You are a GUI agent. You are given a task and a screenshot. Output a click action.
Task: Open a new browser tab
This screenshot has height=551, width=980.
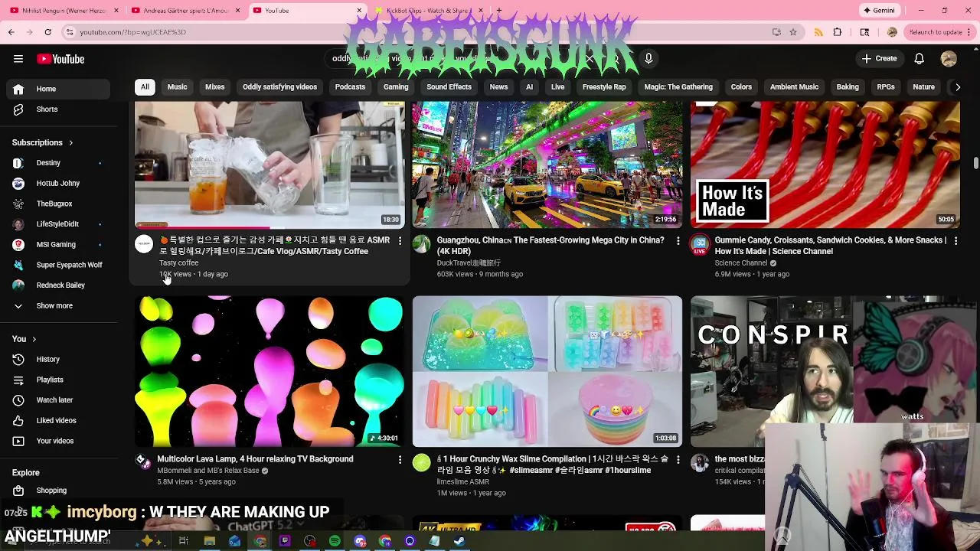click(x=499, y=10)
